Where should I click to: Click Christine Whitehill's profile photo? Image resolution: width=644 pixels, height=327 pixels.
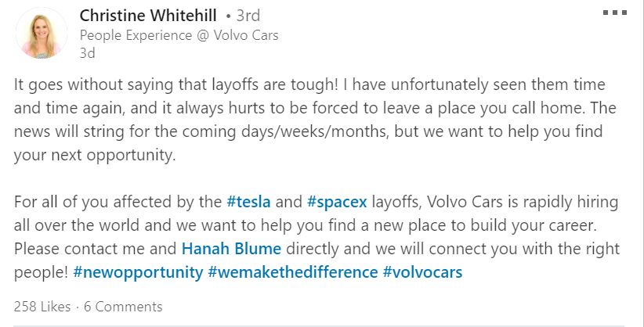[41, 33]
